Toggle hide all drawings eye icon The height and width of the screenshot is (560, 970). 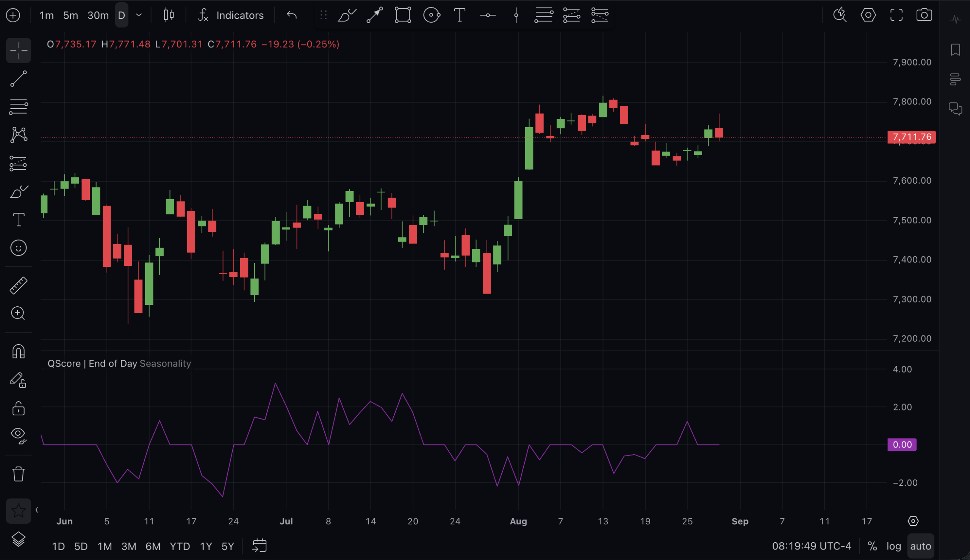point(19,436)
